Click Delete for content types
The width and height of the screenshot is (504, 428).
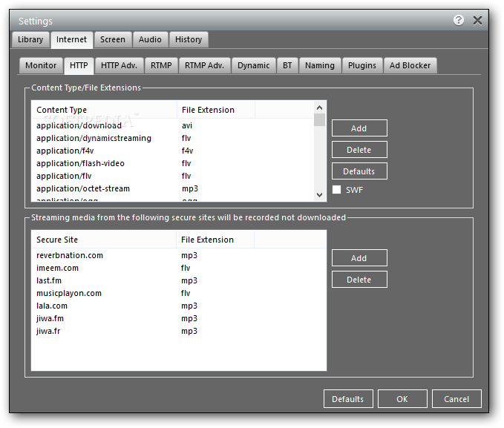pos(359,150)
